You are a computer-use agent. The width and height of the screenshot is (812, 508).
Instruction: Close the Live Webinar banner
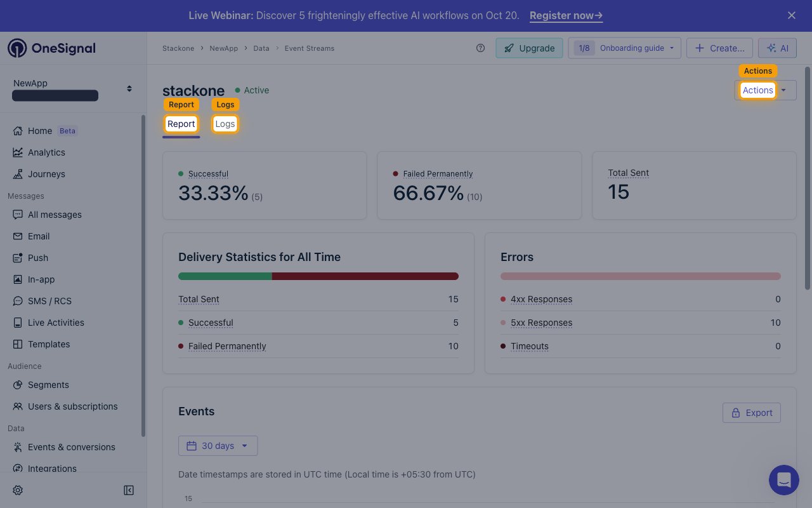(x=792, y=15)
